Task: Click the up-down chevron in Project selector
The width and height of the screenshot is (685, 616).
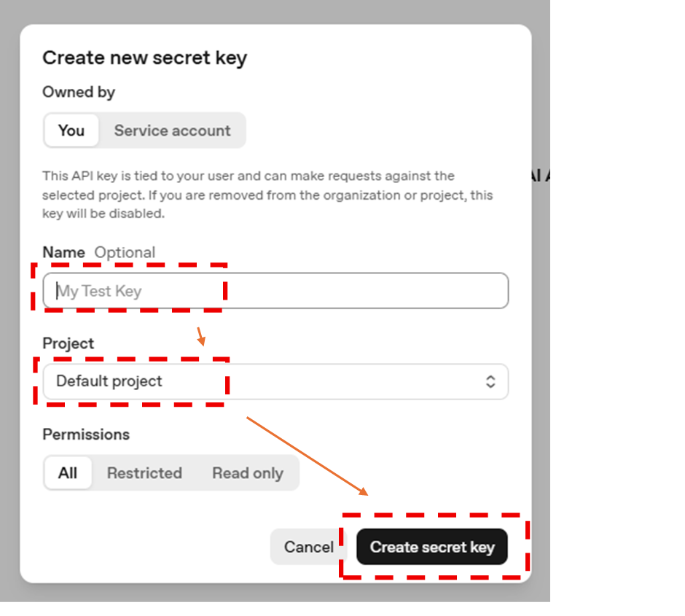Action: [x=490, y=381]
